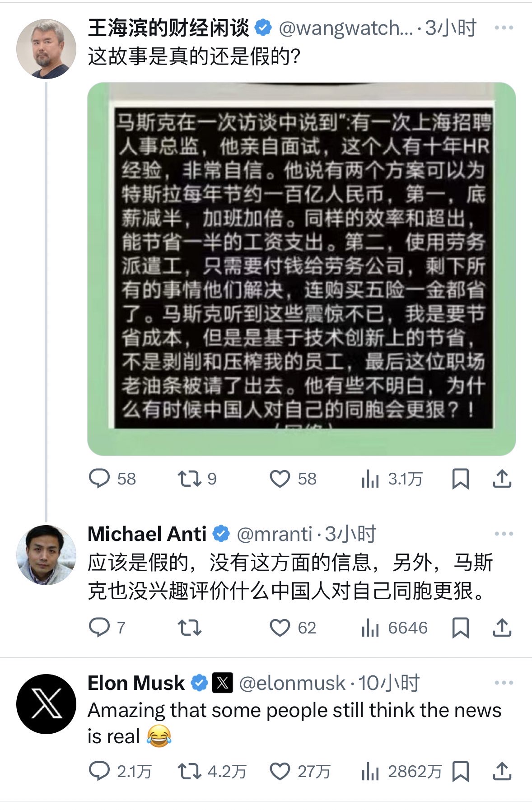Reply to Elon Musk's tweet
The image size is (532, 810).
[99, 771]
